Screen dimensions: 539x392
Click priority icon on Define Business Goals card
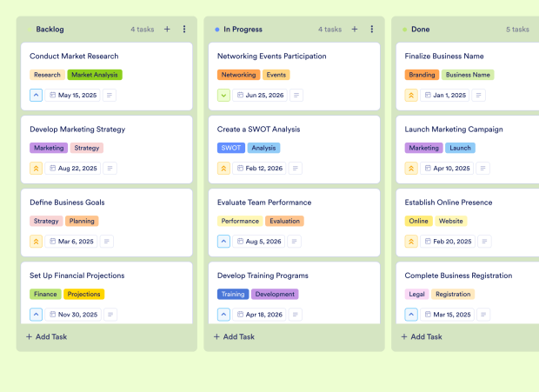coord(36,242)
